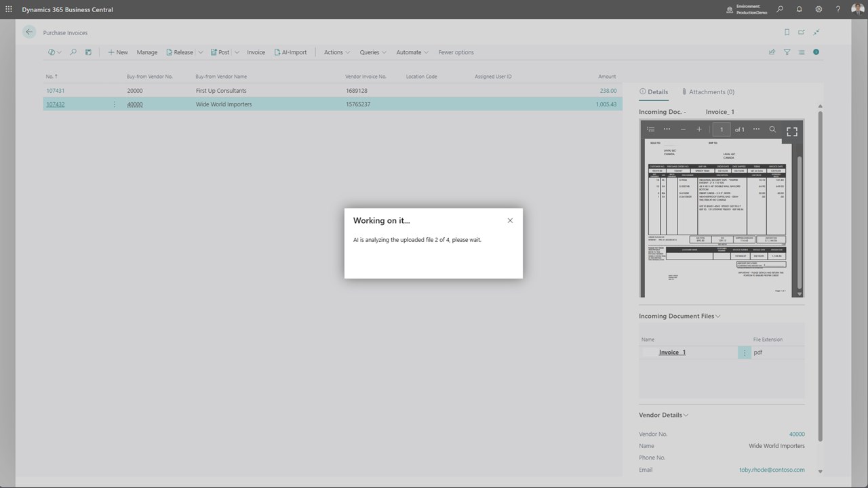
Task: Open the Invoice_1 file link
Action: click(x=672, y=352)
